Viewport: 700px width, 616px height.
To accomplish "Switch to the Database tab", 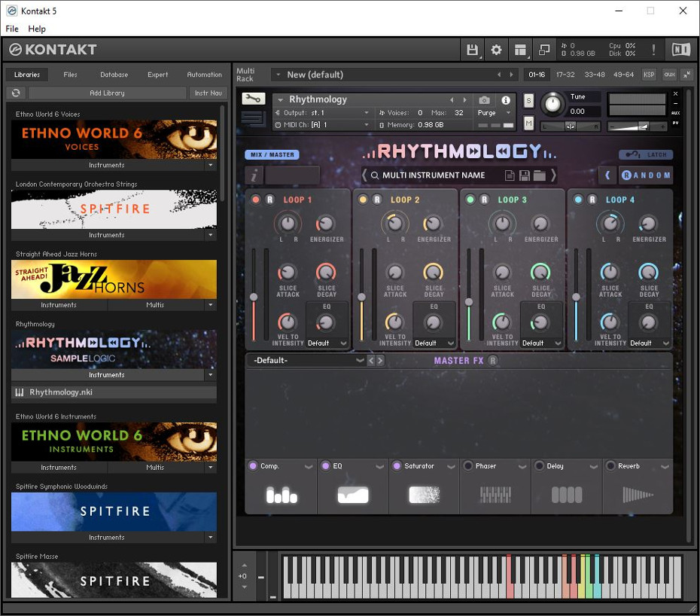I will pos(114,75).
